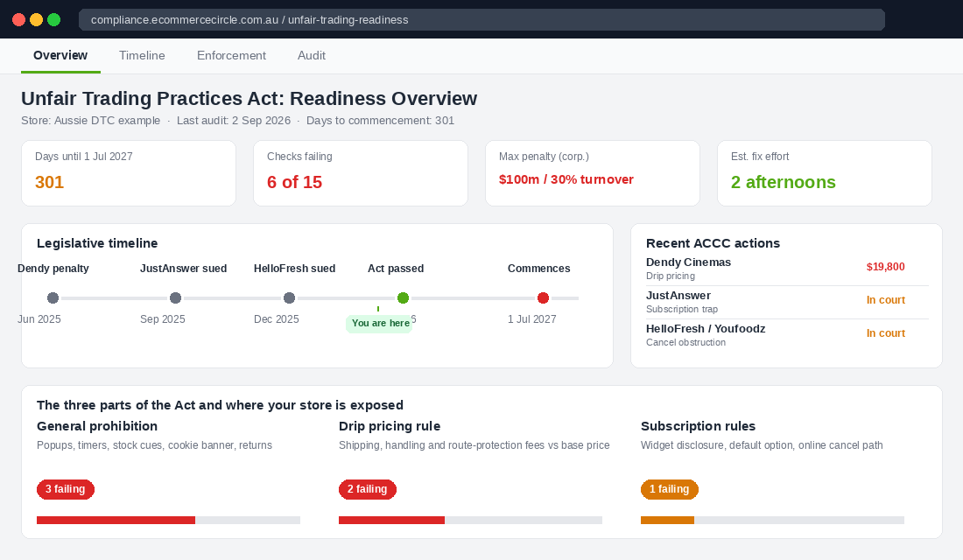Click the orange '301' days value
This screenshot has width=963, height=560.
49,182
